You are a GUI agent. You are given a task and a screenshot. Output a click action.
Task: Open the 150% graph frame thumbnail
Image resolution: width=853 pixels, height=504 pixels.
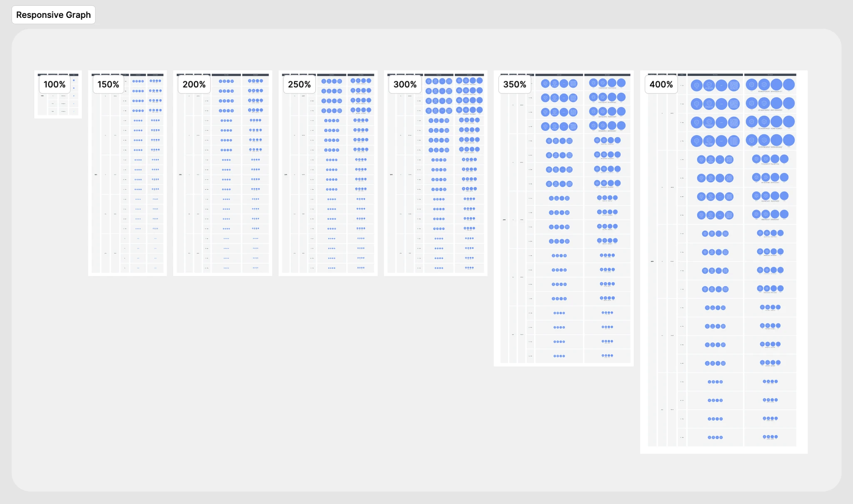pos(127,173)
